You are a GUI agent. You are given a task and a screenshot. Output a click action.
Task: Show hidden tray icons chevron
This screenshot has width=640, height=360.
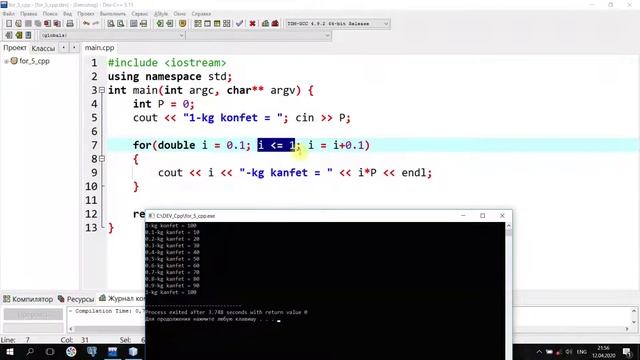(x=539, y=351)
